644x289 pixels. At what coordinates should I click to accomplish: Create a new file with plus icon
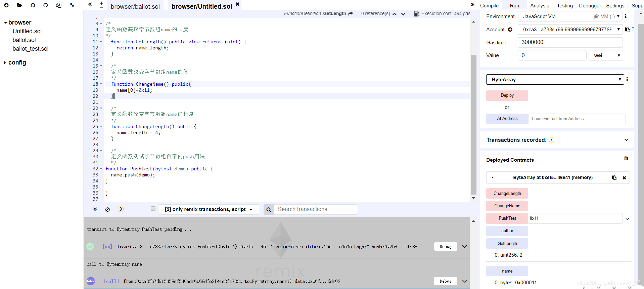pyautogui.click(x=6, y=5)
